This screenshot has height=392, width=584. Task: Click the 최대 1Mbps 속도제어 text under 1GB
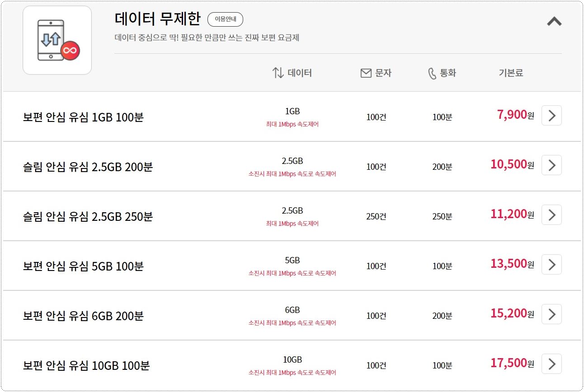coord(293,124)
